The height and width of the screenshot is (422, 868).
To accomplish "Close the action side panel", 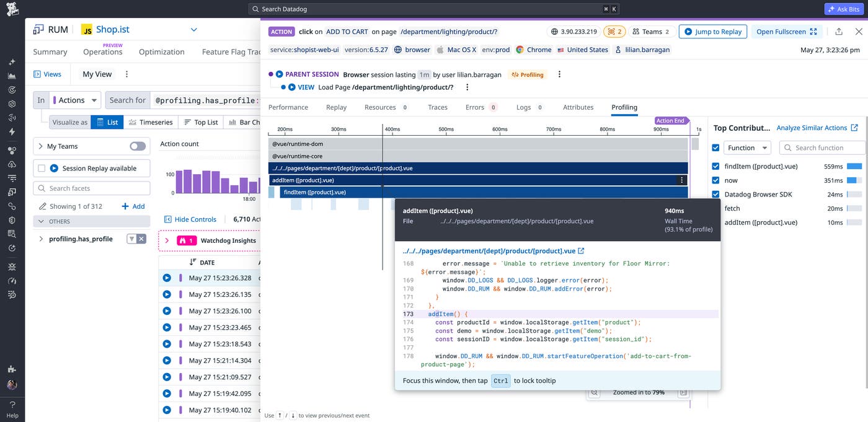I will [x=859, y=32].
